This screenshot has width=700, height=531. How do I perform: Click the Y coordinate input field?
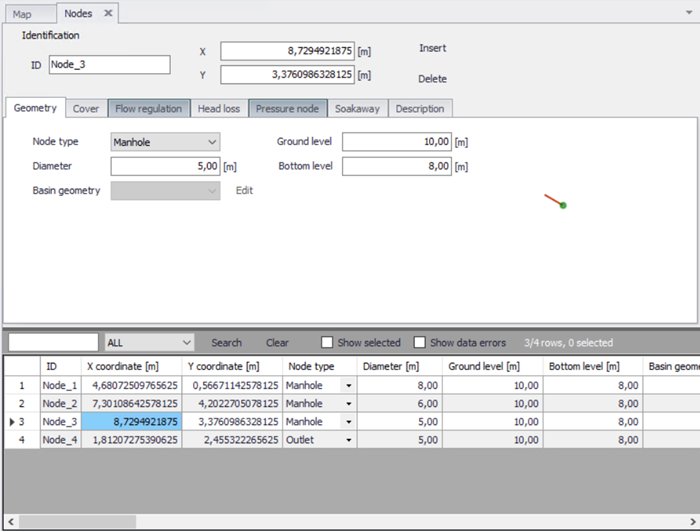(288, 75)
